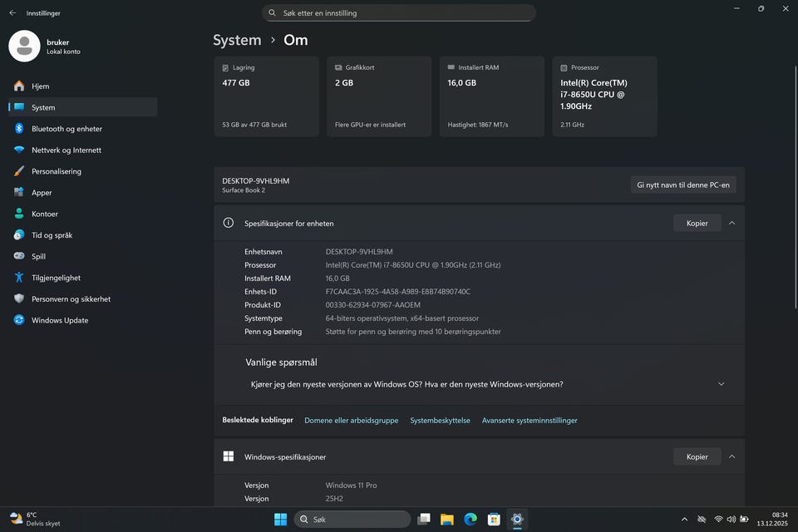Click the Søk etter en innstilling field
Screen dimensions: 798x532
pos(399,13)
